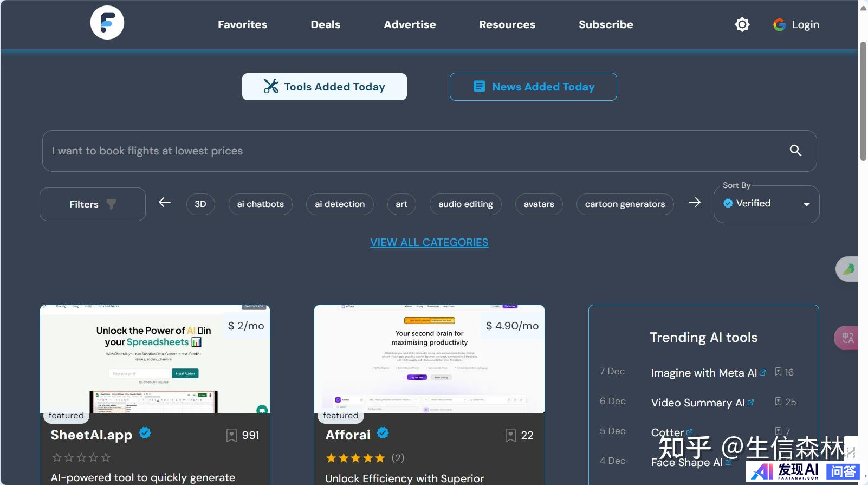Image resolution: width=868 pixels, height=485 pixels.
Task: Open the SheetAI.app preview thumbnail
Action: [155, 359]
